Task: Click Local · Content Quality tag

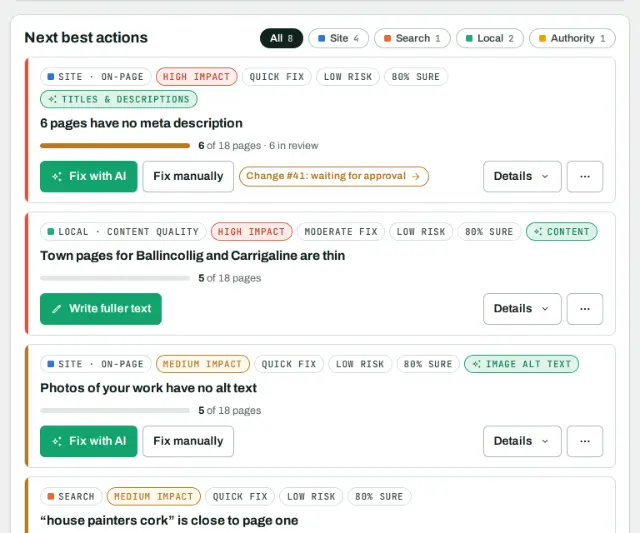Action: 123,232
